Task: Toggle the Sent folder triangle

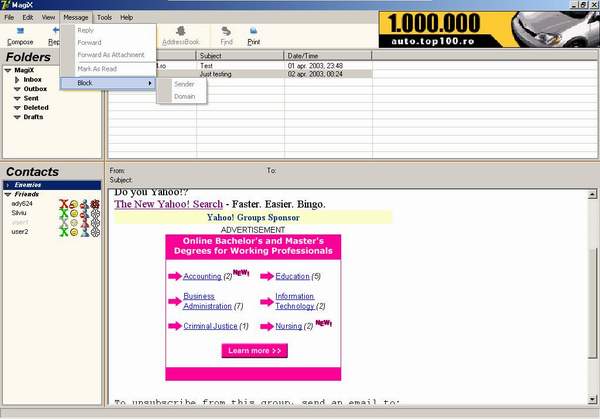Action: pyautogui.click(x=17, y=98)
